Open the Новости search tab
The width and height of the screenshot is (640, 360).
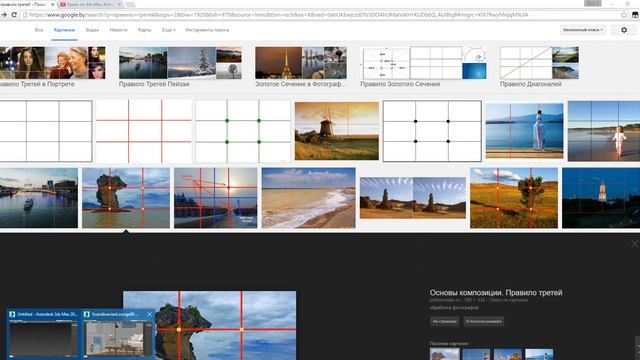coord(118,30)
